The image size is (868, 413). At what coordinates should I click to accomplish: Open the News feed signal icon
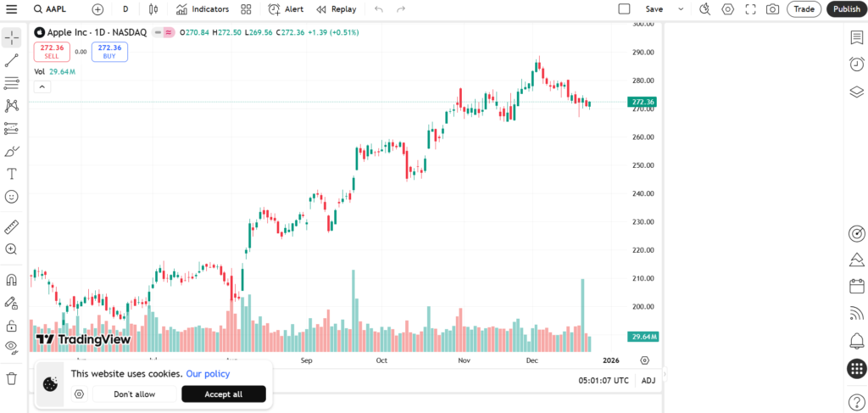pyautogui.click(x=856, y=314)
